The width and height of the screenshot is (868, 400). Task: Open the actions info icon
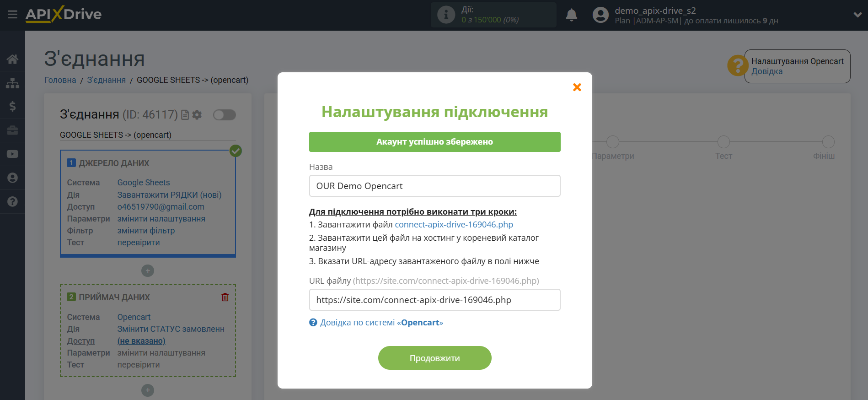pos(446,15)
